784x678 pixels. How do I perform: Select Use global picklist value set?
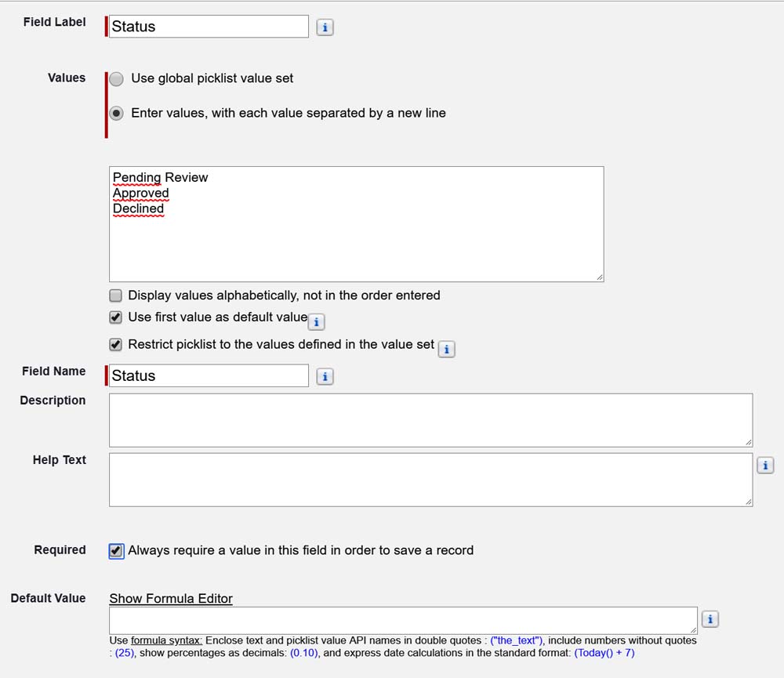click(117, 79)
